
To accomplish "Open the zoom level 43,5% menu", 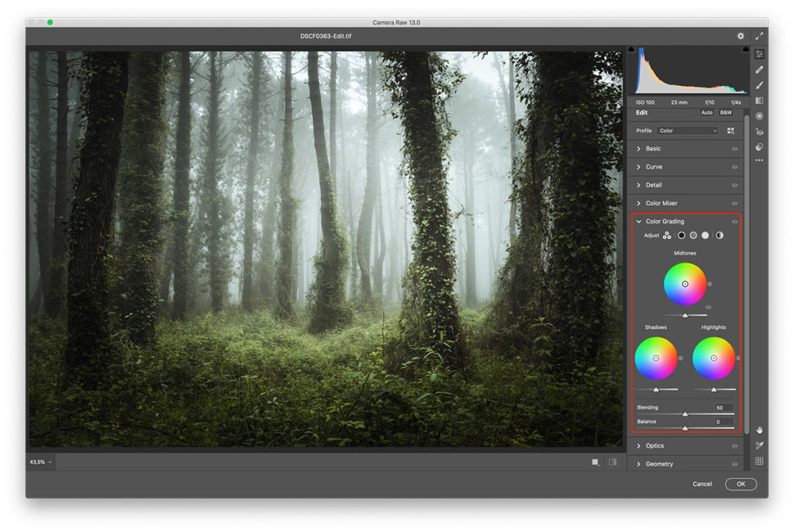I will click(x=41, y=462).
